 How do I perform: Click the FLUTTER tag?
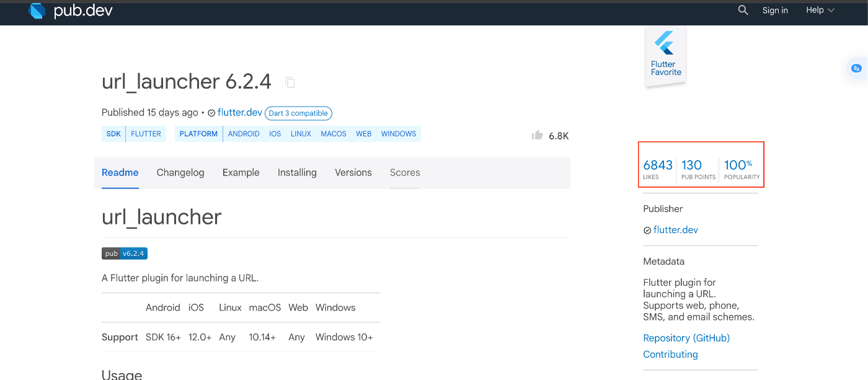pyautogui.click(x=146, y=134)
